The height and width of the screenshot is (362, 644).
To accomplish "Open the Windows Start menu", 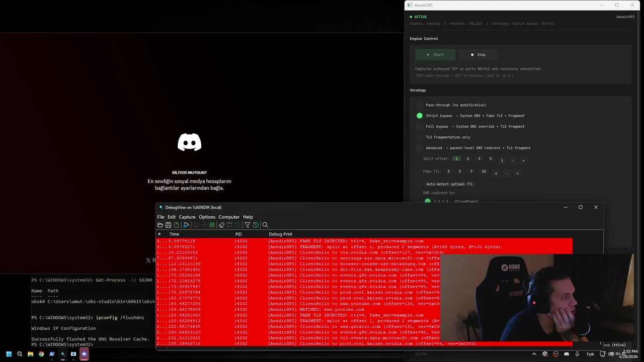I will [x=9, y=354].
